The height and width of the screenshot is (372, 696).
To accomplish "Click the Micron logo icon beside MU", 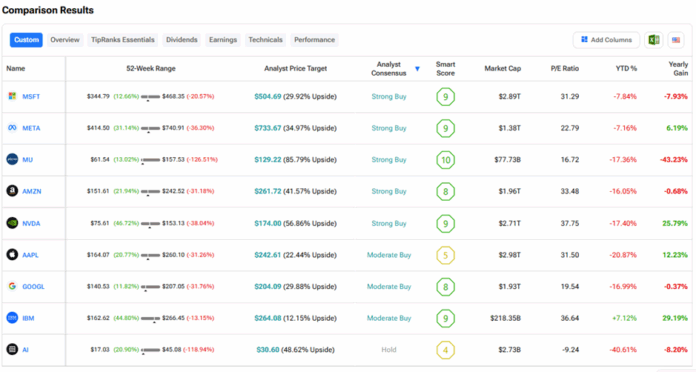I will (x=12, y=159).
